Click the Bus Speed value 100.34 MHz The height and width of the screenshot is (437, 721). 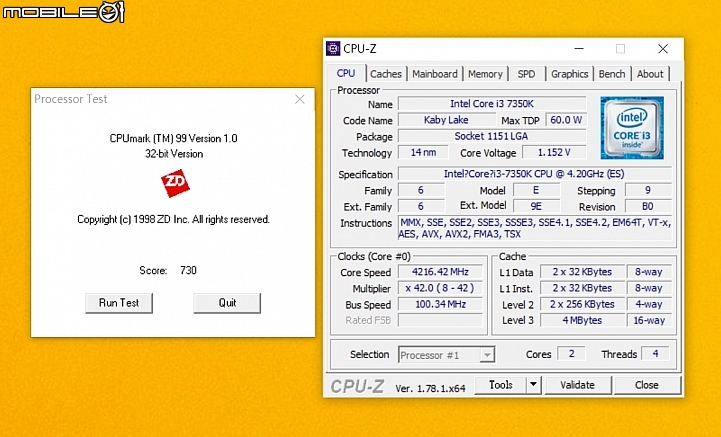point(440,304)
